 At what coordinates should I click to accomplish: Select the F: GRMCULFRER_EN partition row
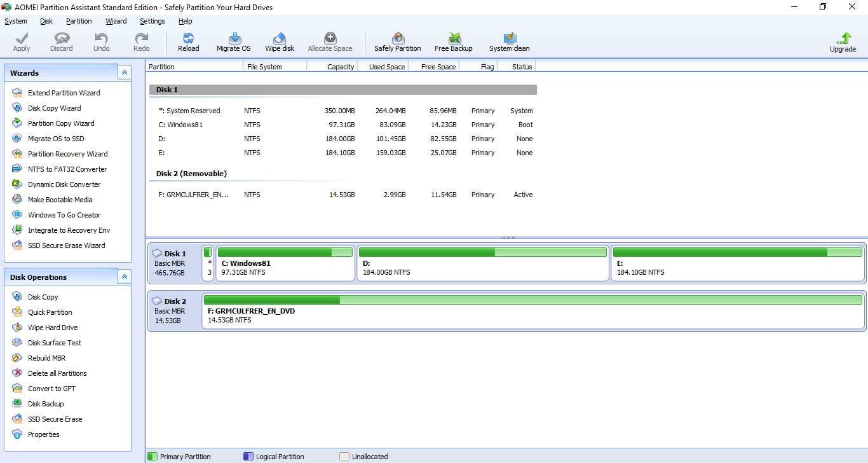(x=343, y=195)
